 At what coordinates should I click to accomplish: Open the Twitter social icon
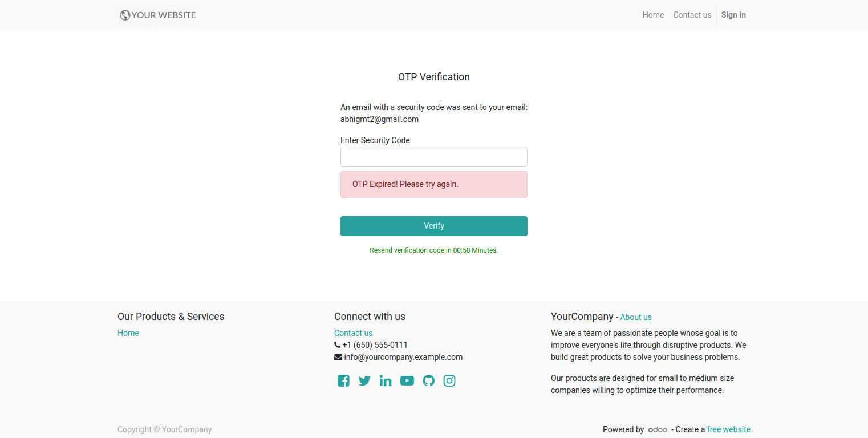pyautogui.click(x=364, y=381)
